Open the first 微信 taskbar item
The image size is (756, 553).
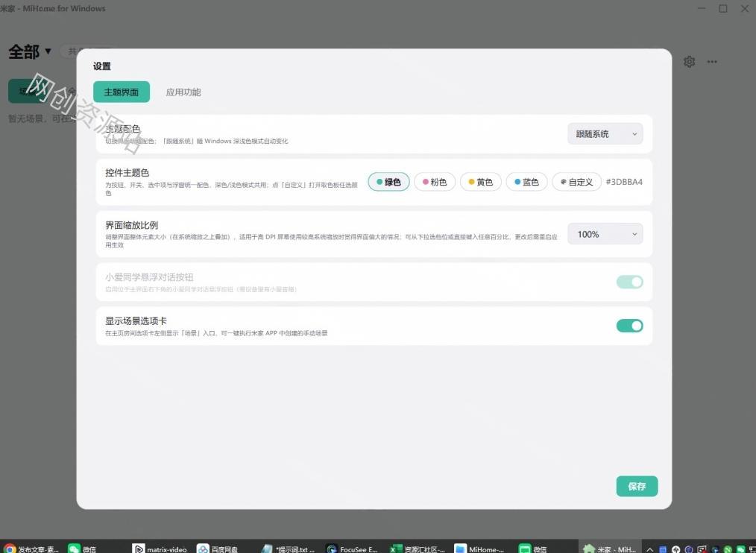(x=82, y=549)
